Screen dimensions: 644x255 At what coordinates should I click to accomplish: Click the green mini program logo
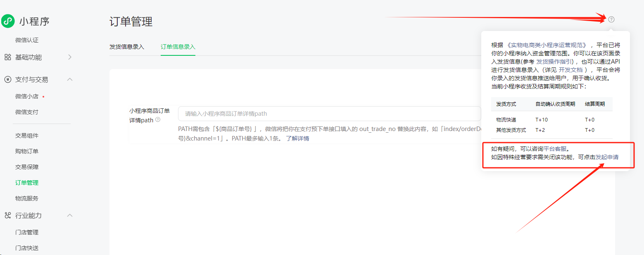click(x=8, y=21)
